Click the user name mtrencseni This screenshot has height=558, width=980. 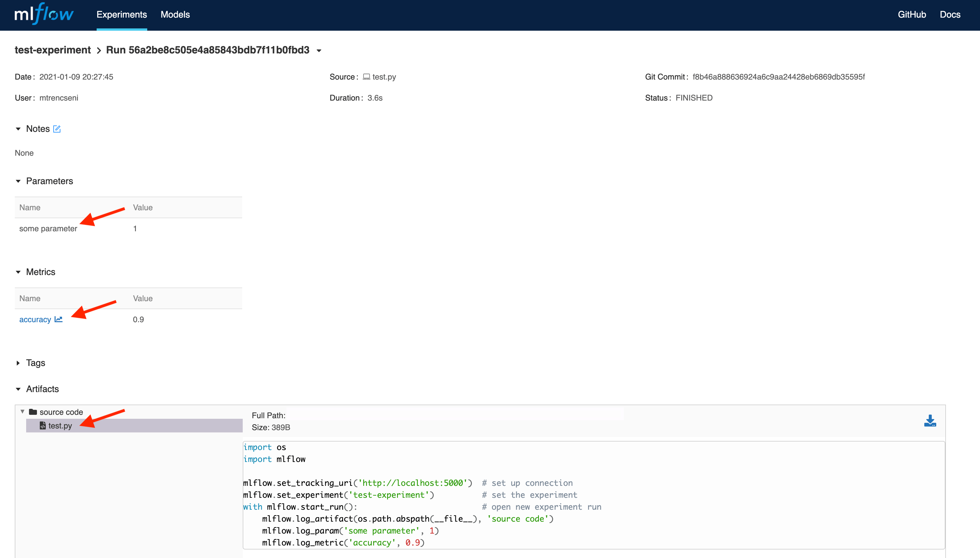pyautogui.click(x=59, y=98)
